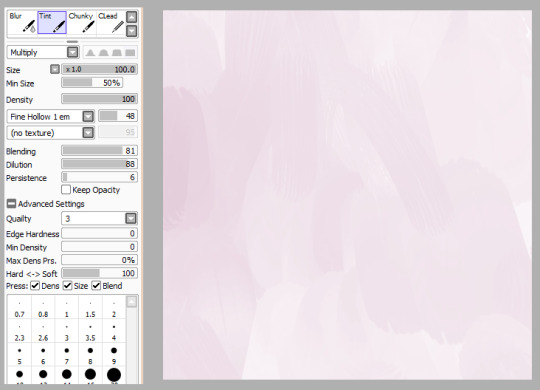Image resolution: width=540 pixels, height=390 pixels.
Task: Click the Density slider at 100
Action: pos(100,99)
